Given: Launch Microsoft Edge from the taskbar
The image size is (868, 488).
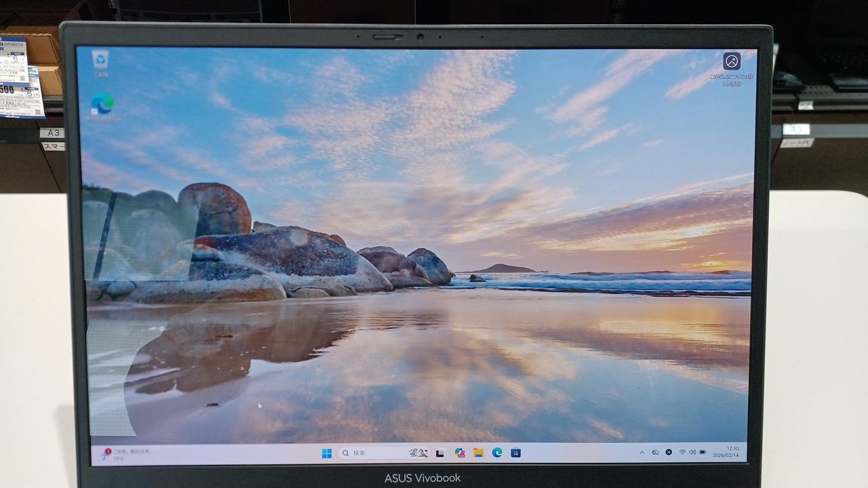Looking at the screenshot, I should tap(497, 453).
